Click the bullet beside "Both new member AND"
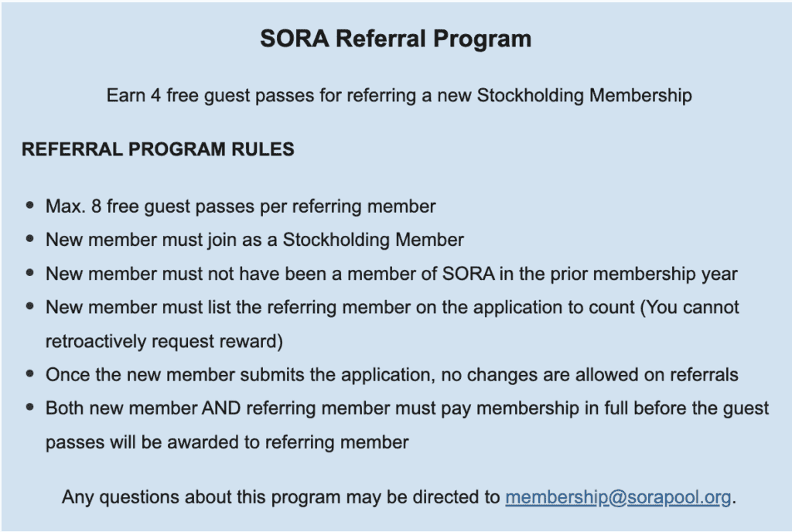Viewport: 792px width, 532px height. coord(29,408)
